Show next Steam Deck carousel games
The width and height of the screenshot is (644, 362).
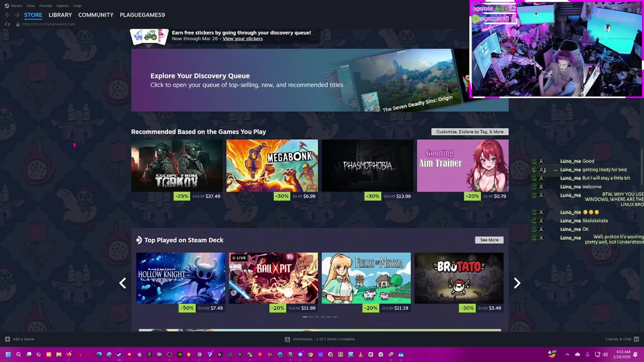point(517,283)
